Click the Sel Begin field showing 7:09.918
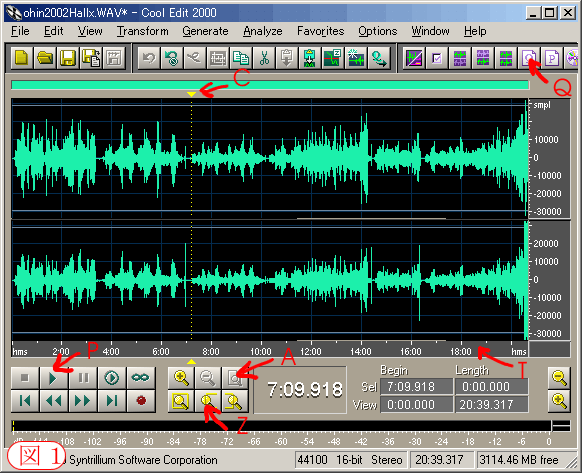The image size is (582, 473). (x=417, y=387)
